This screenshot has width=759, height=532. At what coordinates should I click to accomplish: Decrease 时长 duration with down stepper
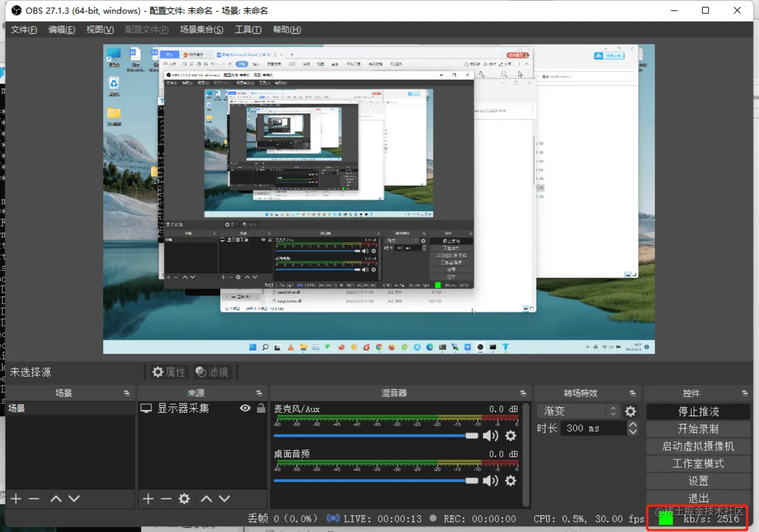point(633,432)
